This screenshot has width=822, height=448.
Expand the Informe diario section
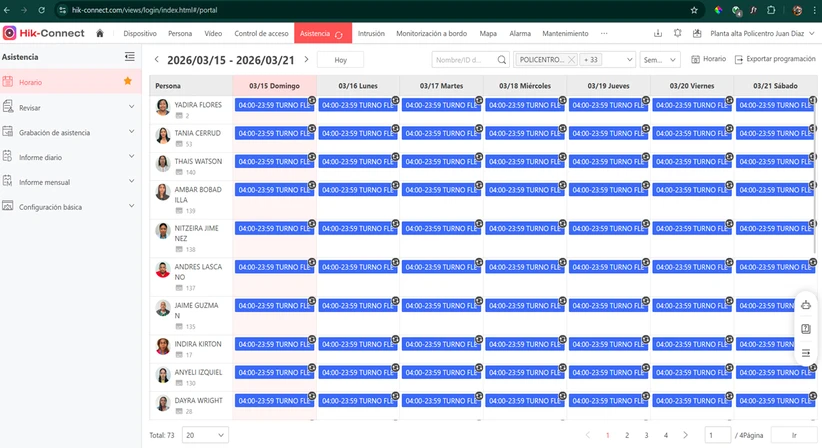[131, 157]
